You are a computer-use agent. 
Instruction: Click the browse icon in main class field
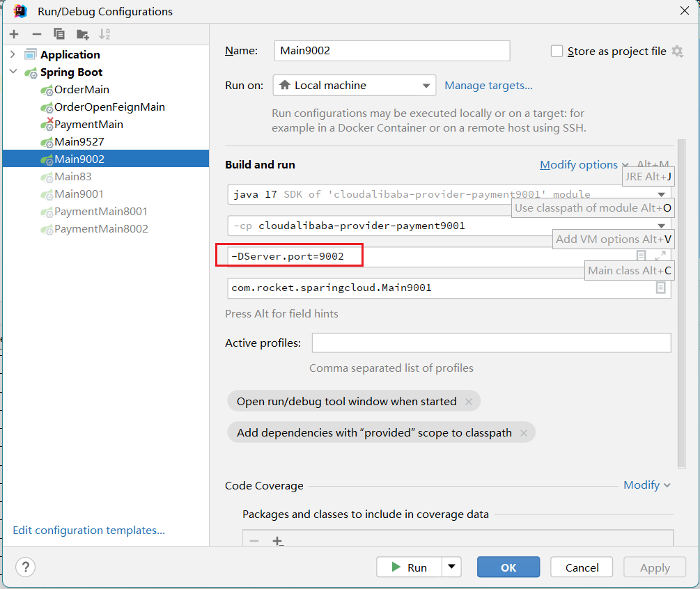point(660,288)
